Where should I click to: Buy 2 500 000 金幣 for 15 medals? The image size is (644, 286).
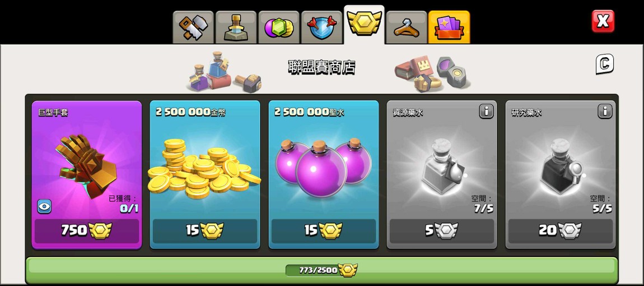(205, 230)
